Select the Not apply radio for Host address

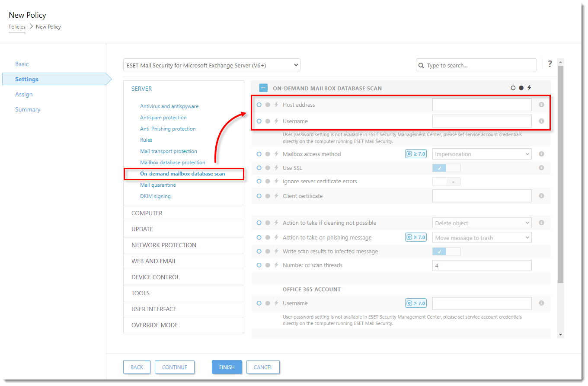pos(259,105)
